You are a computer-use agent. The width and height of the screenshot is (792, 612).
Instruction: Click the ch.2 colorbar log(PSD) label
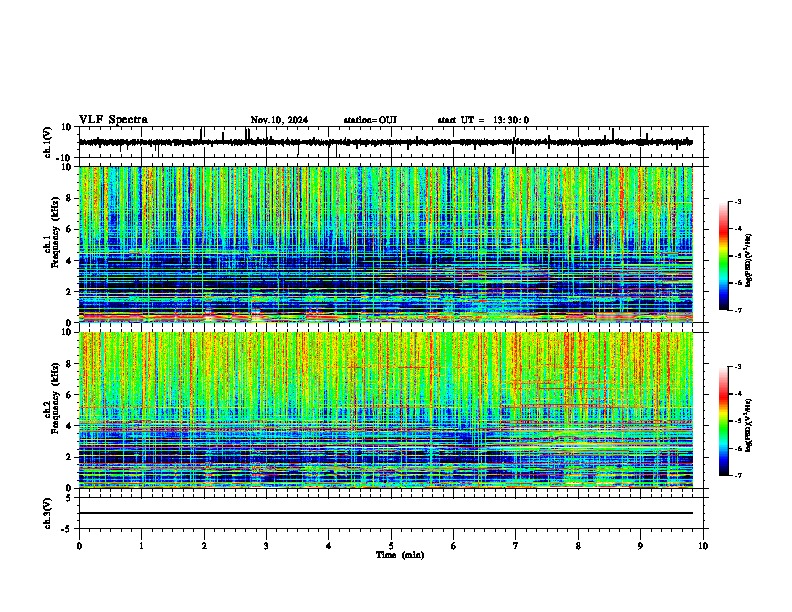click(x=748, y=425)
